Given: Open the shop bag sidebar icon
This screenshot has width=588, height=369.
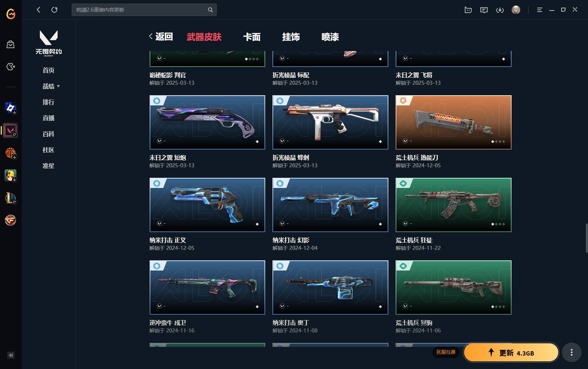Looking at the screenshot, I should point(11,44).
